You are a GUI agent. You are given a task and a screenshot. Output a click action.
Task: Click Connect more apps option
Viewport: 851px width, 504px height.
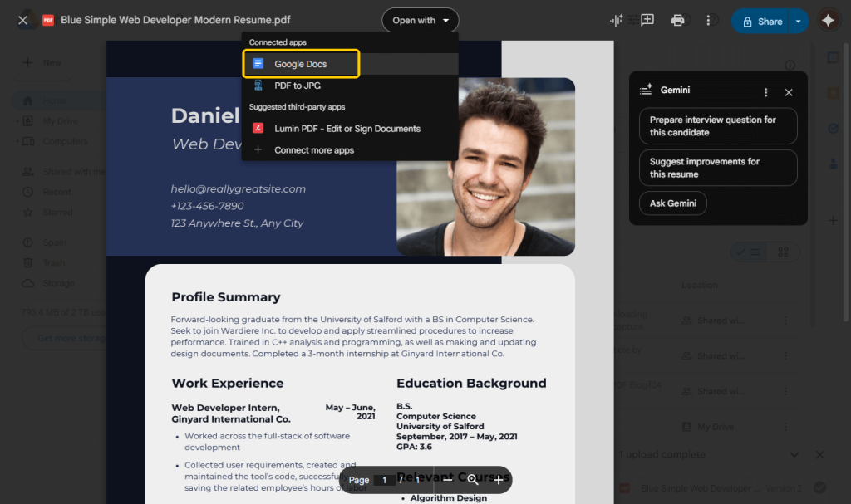coord(314,150)
